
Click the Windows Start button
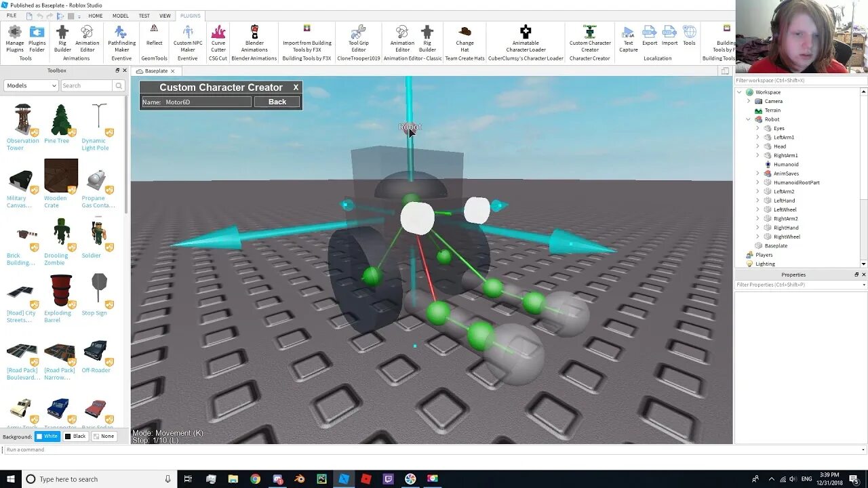coord(9,479)
